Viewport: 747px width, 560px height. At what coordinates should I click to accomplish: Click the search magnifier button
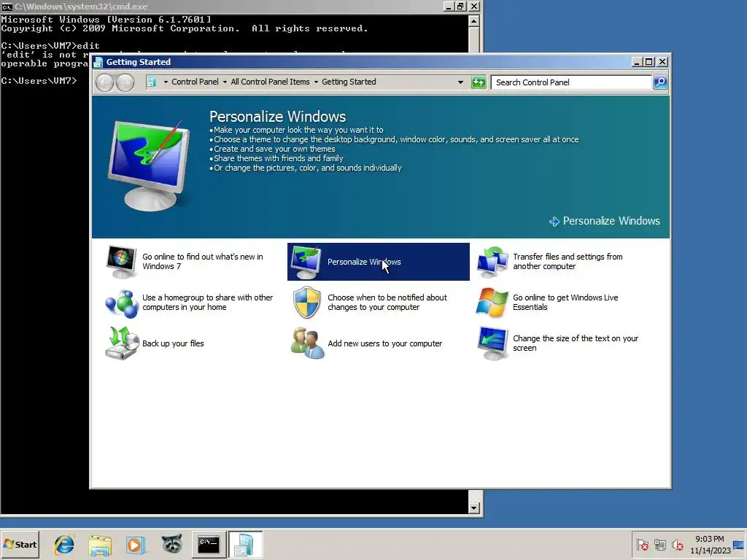pos(659,82)
